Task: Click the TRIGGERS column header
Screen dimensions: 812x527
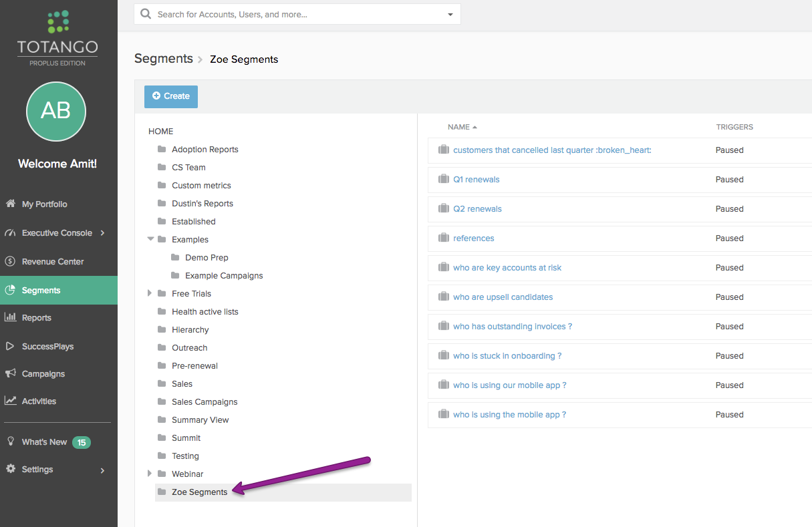Action: [734, 127]
